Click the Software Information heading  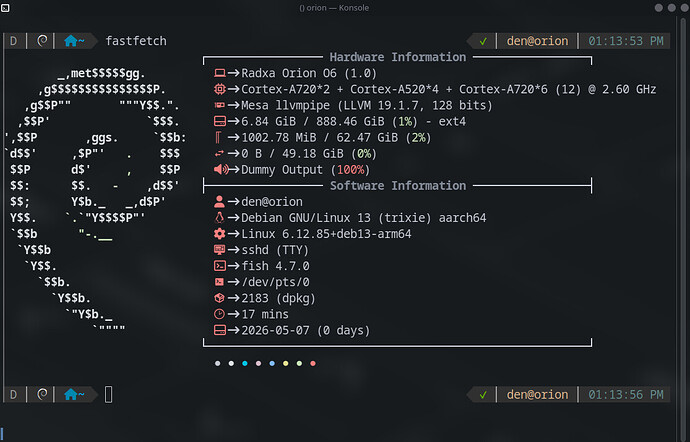(398, 186)
